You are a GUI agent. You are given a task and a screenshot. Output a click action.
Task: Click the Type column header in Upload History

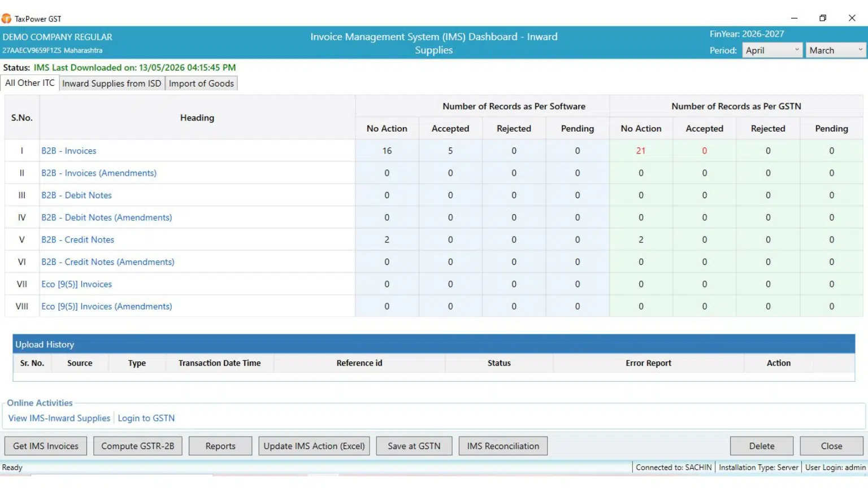(137, 363)
